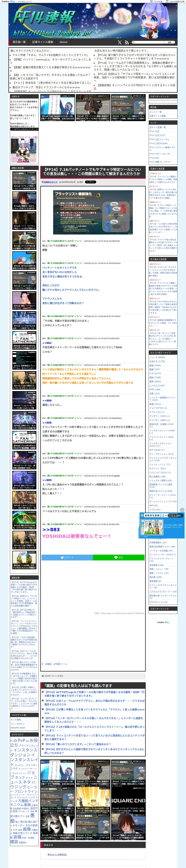Click the X ポスト share button under the title
Viewport: 186px width, 868px height.
[x=91, y=182]
